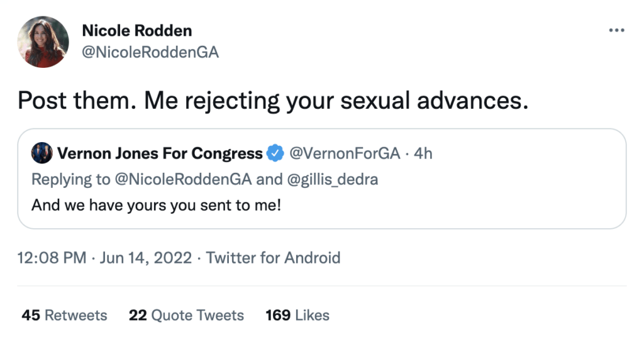This screenshot has width=644, height=337.
Task: Open the Vernon Jones For Congress name
Action: pyautogui.click(x=160, y=153)
